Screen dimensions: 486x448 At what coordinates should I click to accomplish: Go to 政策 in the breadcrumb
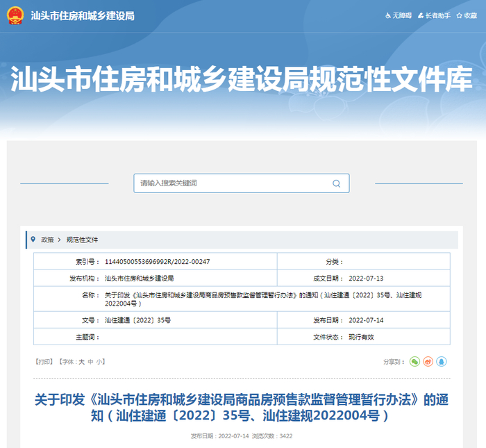[x=47, y=240]
